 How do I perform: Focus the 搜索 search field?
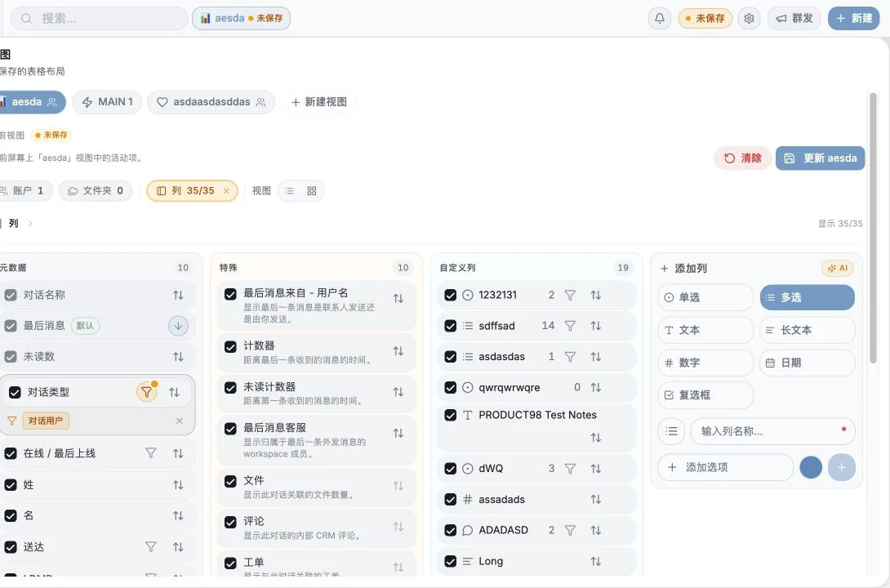click(100, 18)
